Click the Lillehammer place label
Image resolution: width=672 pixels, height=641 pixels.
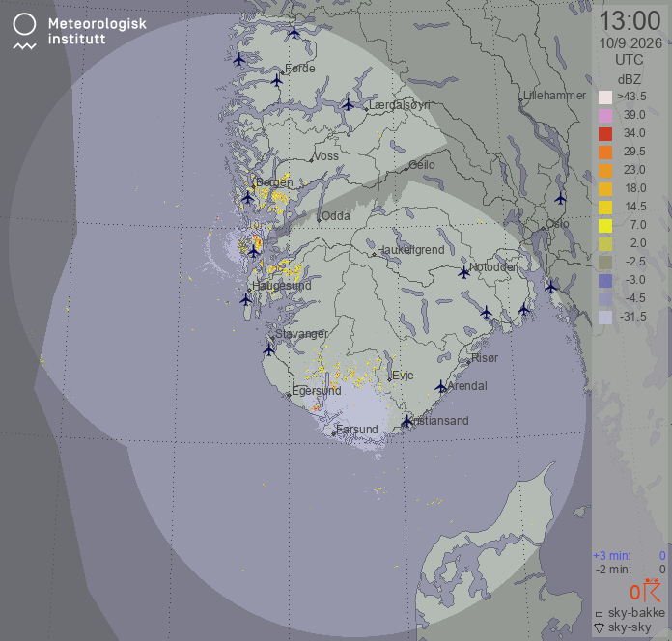(x=554, y=96)
